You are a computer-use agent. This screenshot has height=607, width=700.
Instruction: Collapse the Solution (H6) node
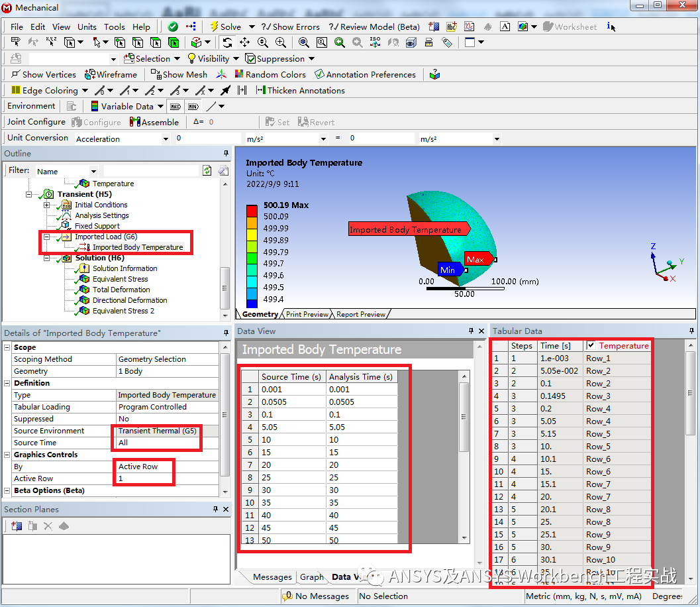click(46, 258)
